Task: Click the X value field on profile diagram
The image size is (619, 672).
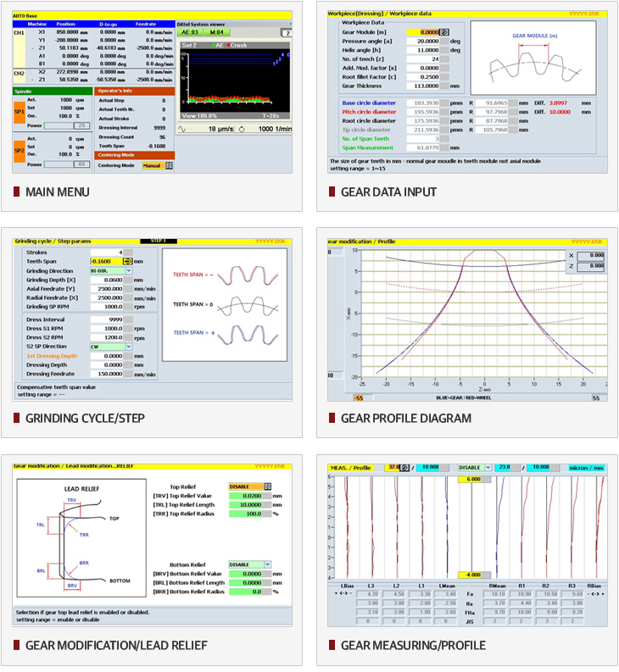Action: coord(591,255)
